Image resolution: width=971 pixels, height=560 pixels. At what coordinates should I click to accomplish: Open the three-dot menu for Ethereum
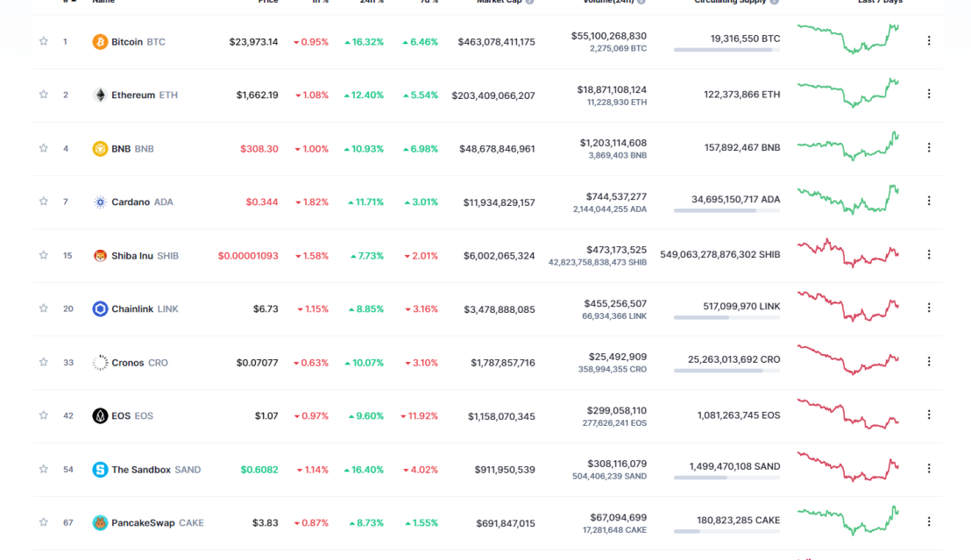point(928,94)
